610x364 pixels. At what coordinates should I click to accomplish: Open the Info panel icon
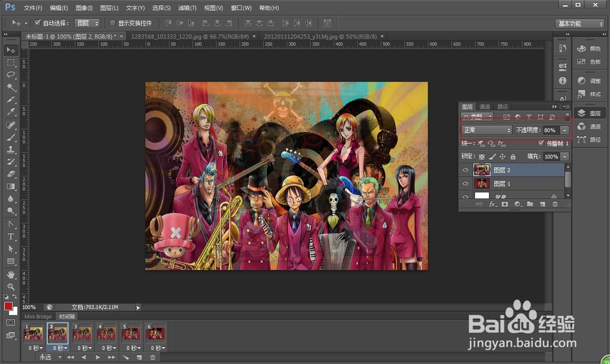pyautogui.click(x=562, y=80)
